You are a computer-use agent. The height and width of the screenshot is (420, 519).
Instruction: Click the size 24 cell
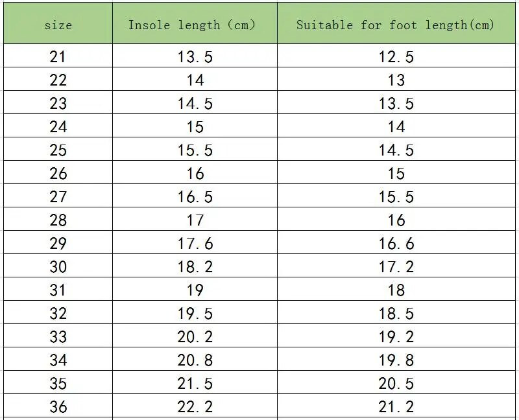pyautogui.click(x=58, y=127)
